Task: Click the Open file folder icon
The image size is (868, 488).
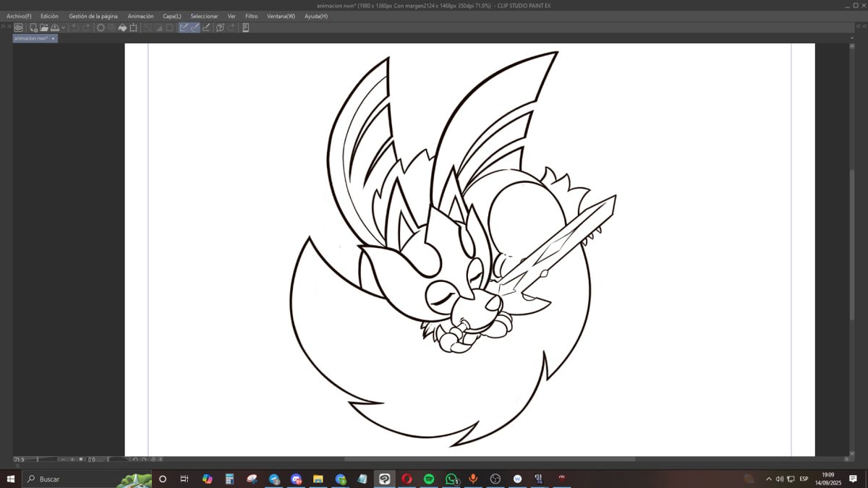Action: pyautogui.click(x=44, y=27)
